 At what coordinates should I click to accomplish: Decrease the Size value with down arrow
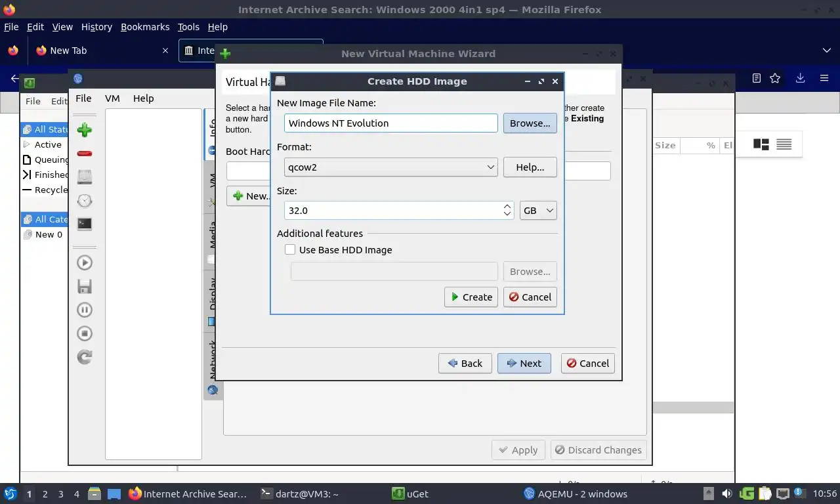pyautogui.click(x=507, y=215)
